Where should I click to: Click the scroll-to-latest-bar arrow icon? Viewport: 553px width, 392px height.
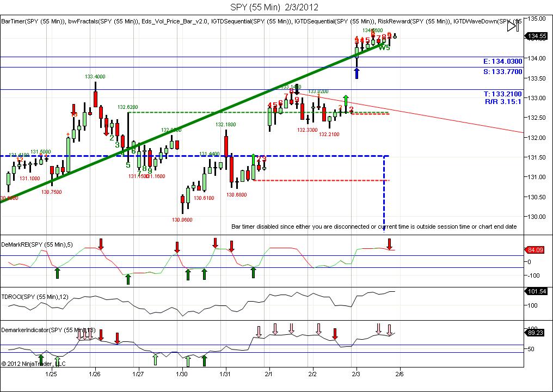coord(513,26)
